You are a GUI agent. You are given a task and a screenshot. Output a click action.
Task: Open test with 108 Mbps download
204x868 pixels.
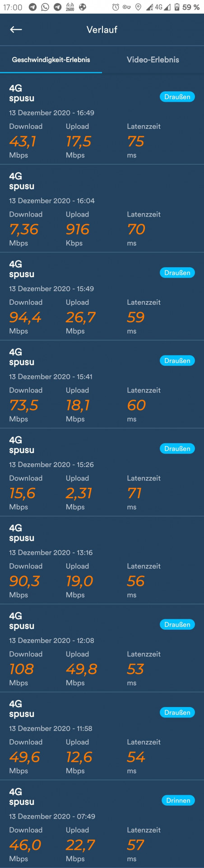point(102,648)
